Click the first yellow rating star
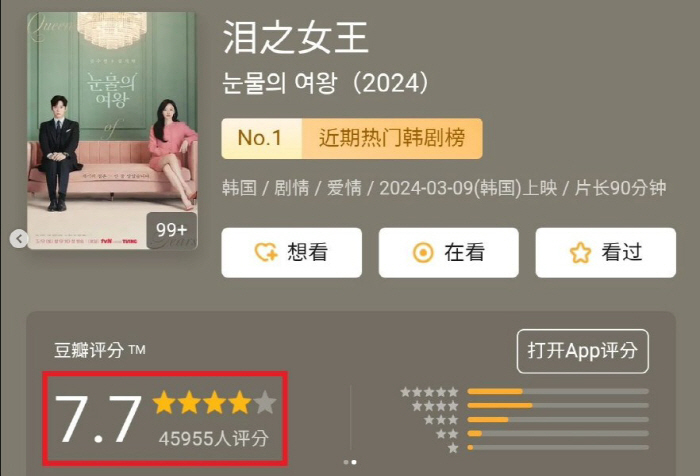 pyautogui.click(x=164, y=402)
